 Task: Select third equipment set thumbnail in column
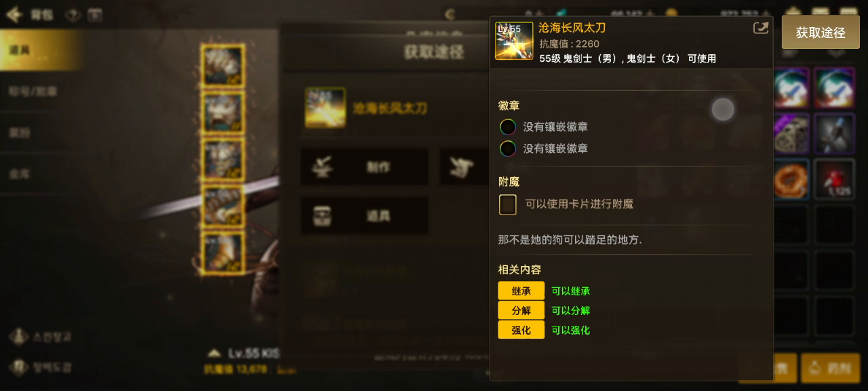[x=223, y=159]
